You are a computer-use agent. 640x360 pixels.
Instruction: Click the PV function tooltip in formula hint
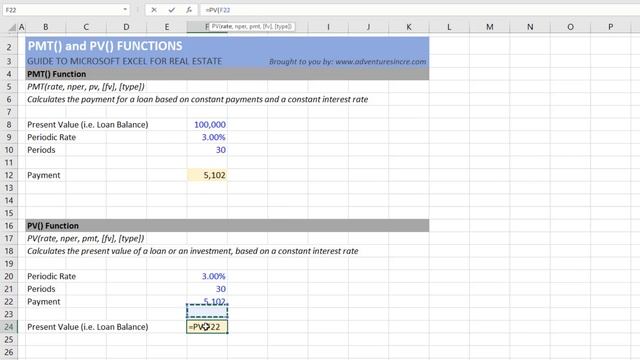coord(251,27)
